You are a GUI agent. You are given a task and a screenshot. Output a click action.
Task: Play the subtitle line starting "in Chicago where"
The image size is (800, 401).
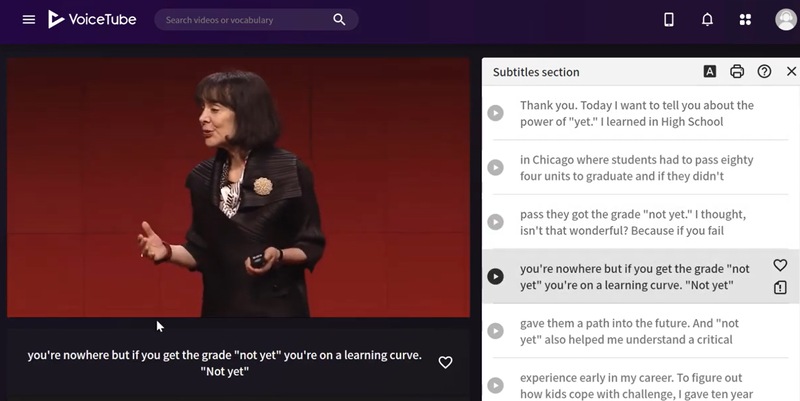click(495, 167)
